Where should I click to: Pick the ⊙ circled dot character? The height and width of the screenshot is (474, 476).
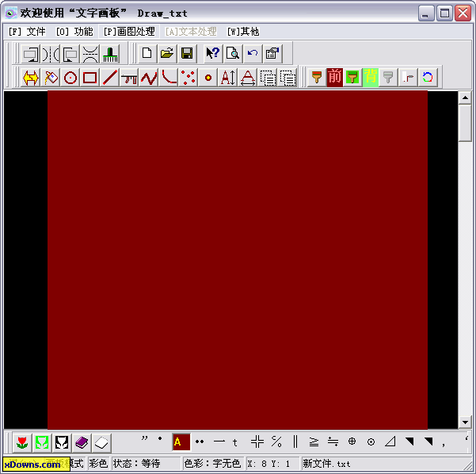click(371, 442)
